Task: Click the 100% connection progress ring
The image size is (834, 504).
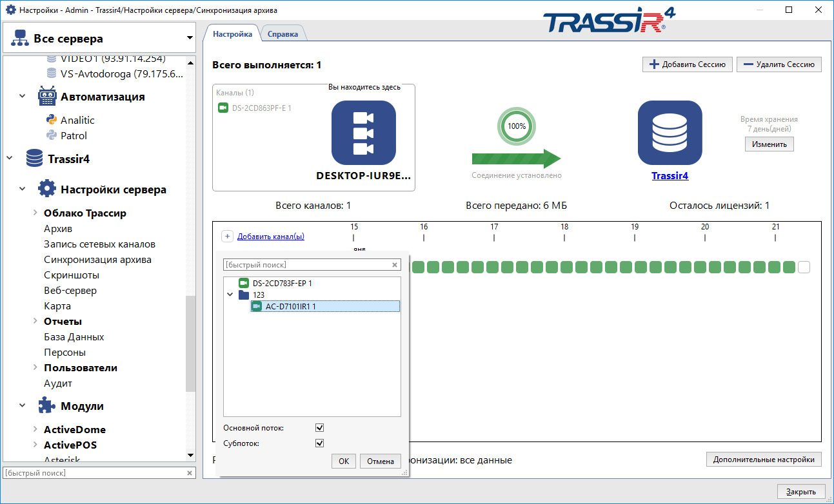Action: tap(516, 126)
